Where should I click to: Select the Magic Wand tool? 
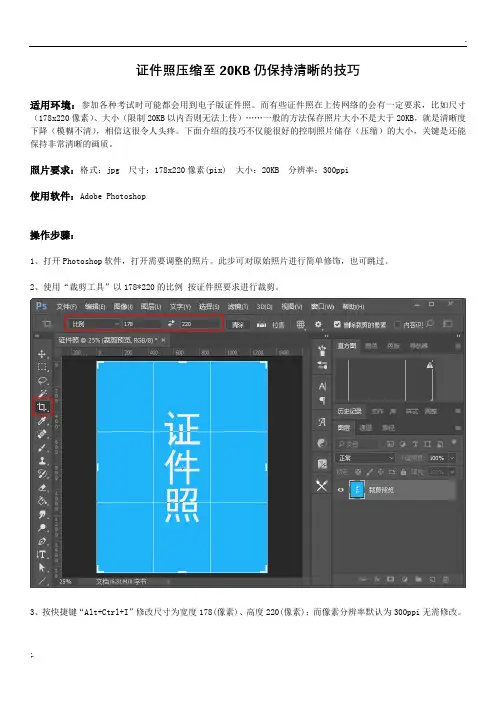tap(42, 394)
